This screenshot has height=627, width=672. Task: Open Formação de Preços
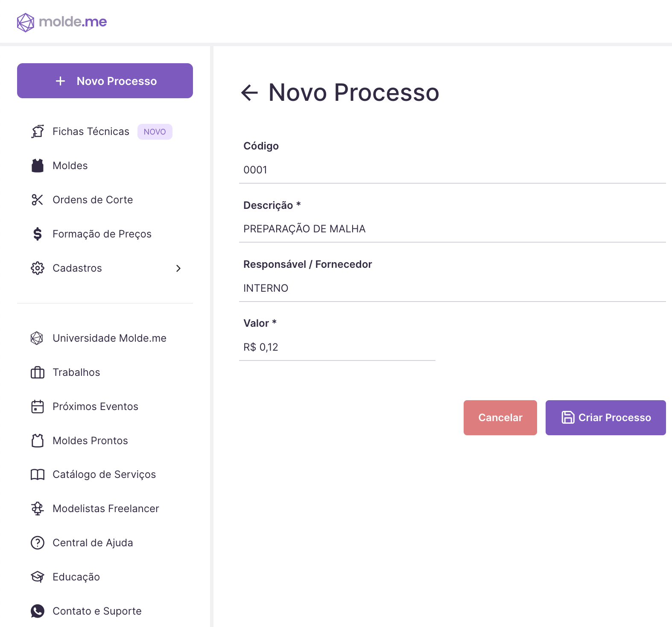[x=102, y=234]
